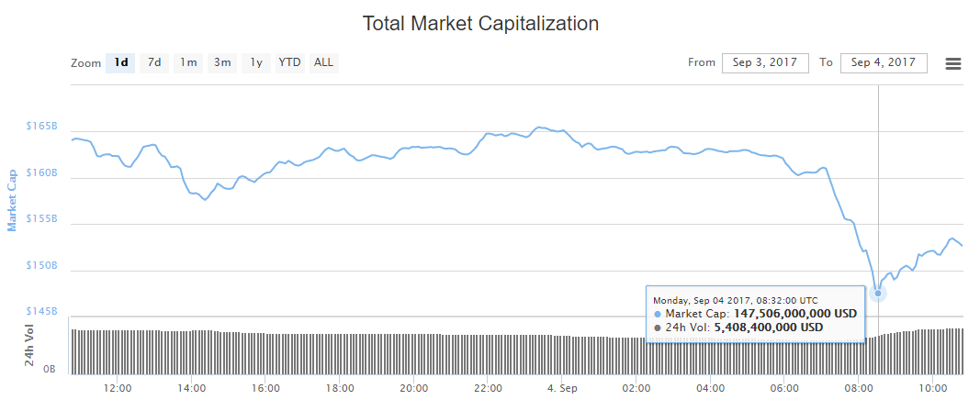The height and width of the screenshot is (400, 980).
Task: Set zoom to 1m range
Action: [x=188, y=63]
